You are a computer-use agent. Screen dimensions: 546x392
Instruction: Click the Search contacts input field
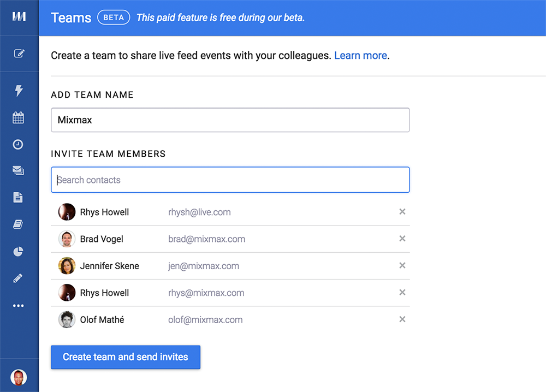pyautogui.click(x=230, y=180)
